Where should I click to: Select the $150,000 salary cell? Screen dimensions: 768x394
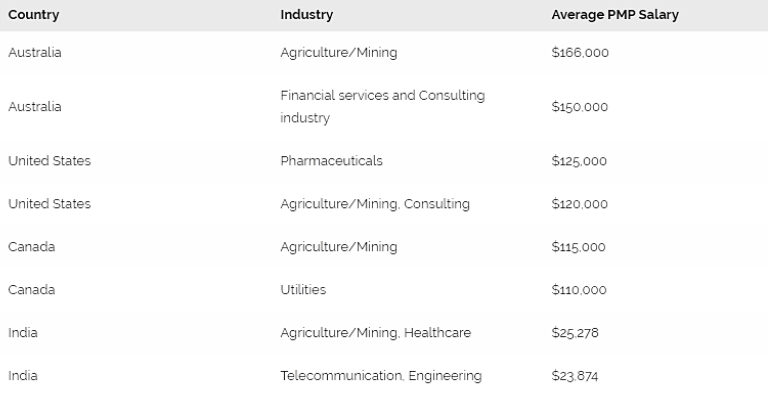(x=579, y=107)
